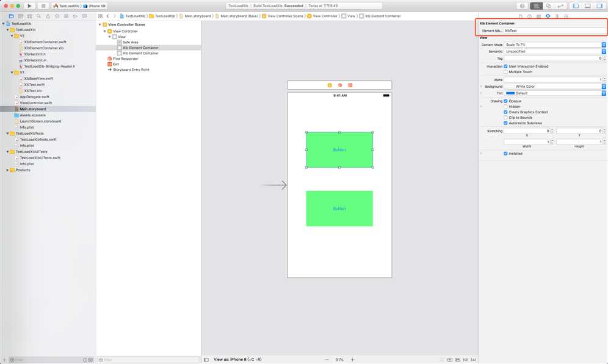
Task: Increment the Alpha value stepper
Action: 604,79
